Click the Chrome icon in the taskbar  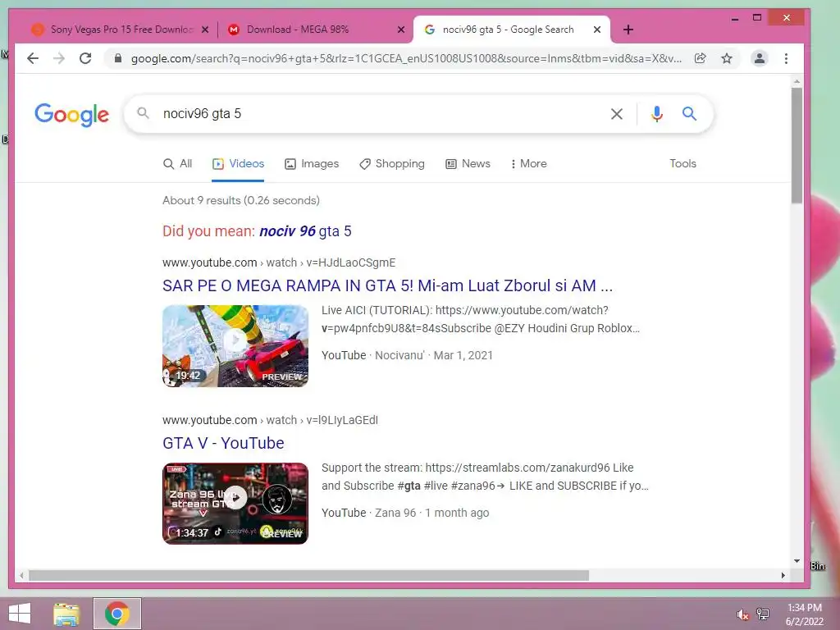[117, 614]
